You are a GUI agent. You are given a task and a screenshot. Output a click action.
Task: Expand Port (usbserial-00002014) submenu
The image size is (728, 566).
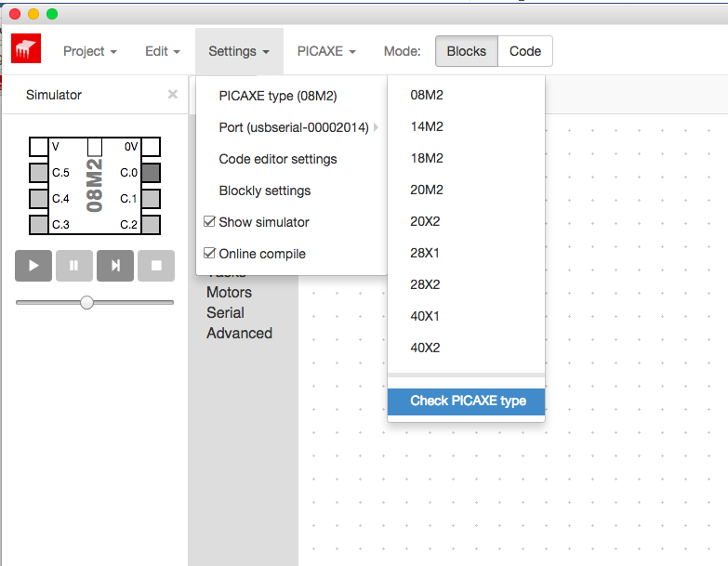[x=292, y=127]
